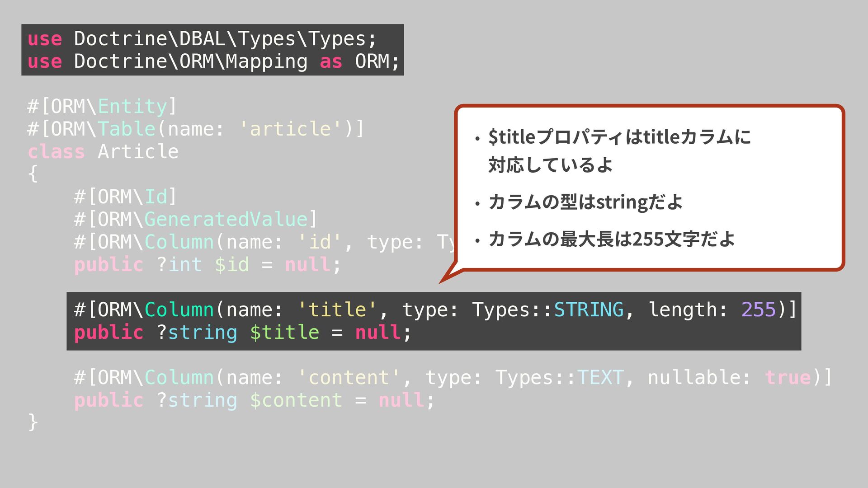Click the bullet saying column type is string
The image size is (868, 488).
585,202
